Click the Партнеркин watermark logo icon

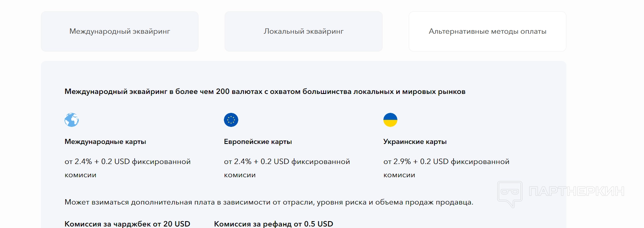[x=510, y=194]
